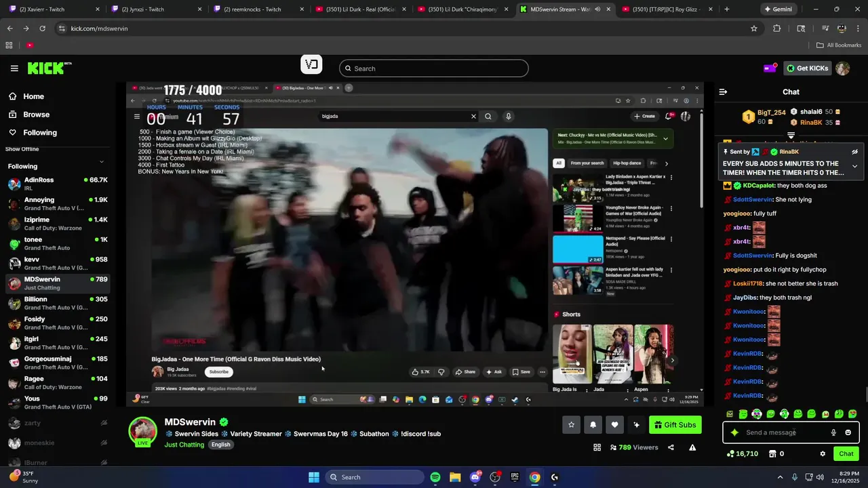Image resolution: width=868 pixels, height=488 pixels.
Task: Open Ragee channel in Following list
Action: point(58,383)
